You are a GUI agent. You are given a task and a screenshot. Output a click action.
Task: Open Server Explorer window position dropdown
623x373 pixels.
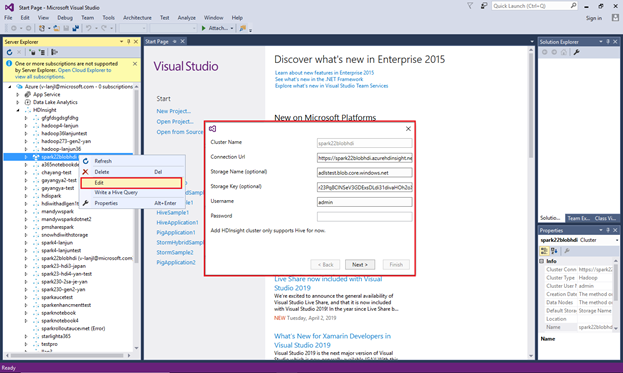coord(121,41)
